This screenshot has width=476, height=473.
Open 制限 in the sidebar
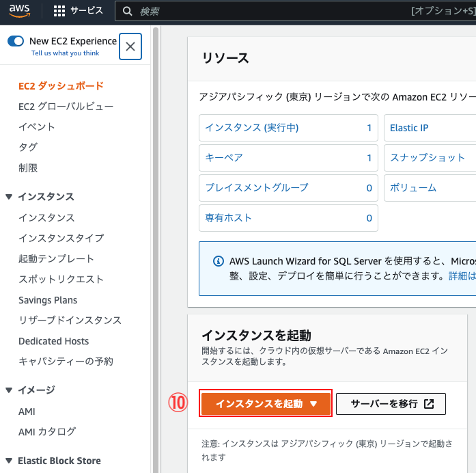(28, 167)
